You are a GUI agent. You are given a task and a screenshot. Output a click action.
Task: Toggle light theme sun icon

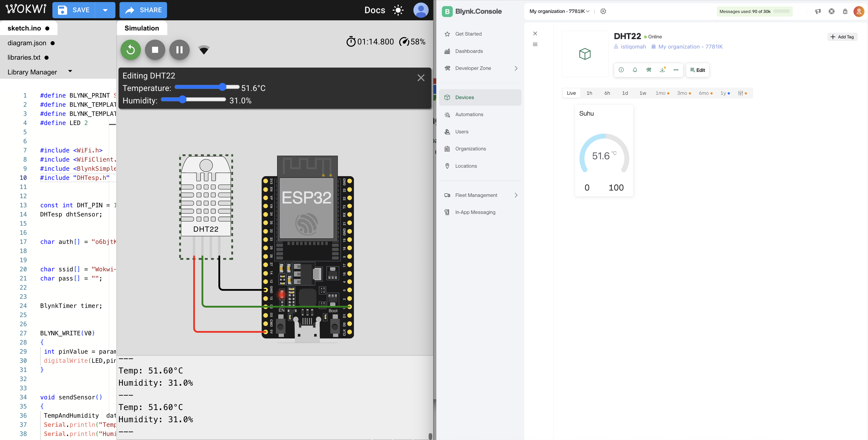coord(398,10)
